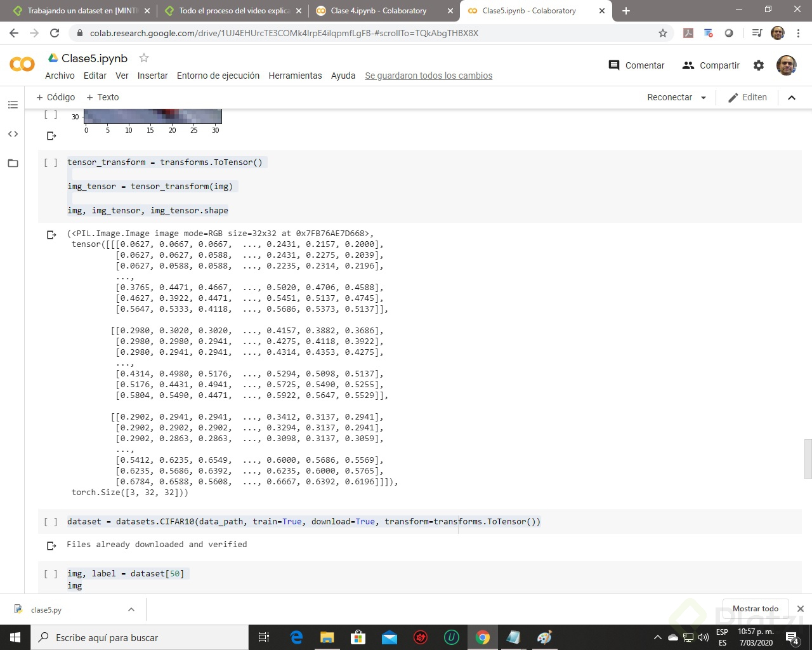
Task: Run the datasets.CIFAR10 code cell
Action: (x=51, y=522)
